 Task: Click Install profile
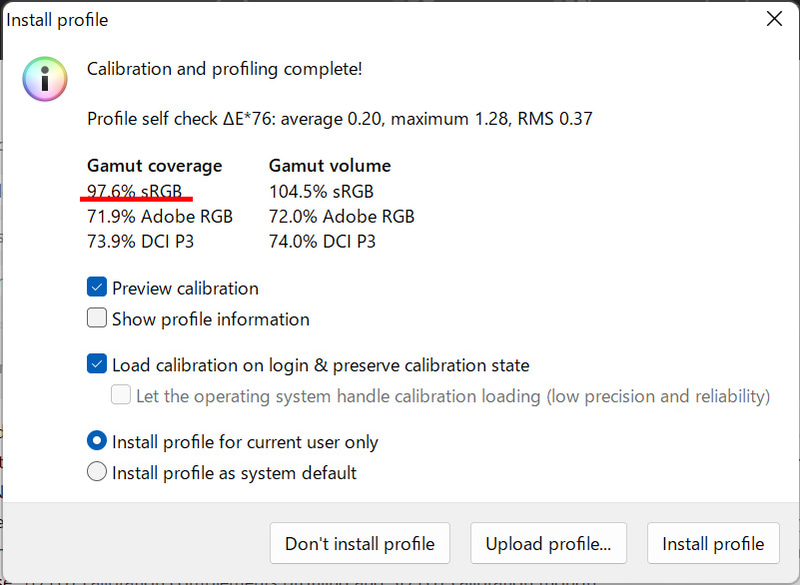[713, 543]
